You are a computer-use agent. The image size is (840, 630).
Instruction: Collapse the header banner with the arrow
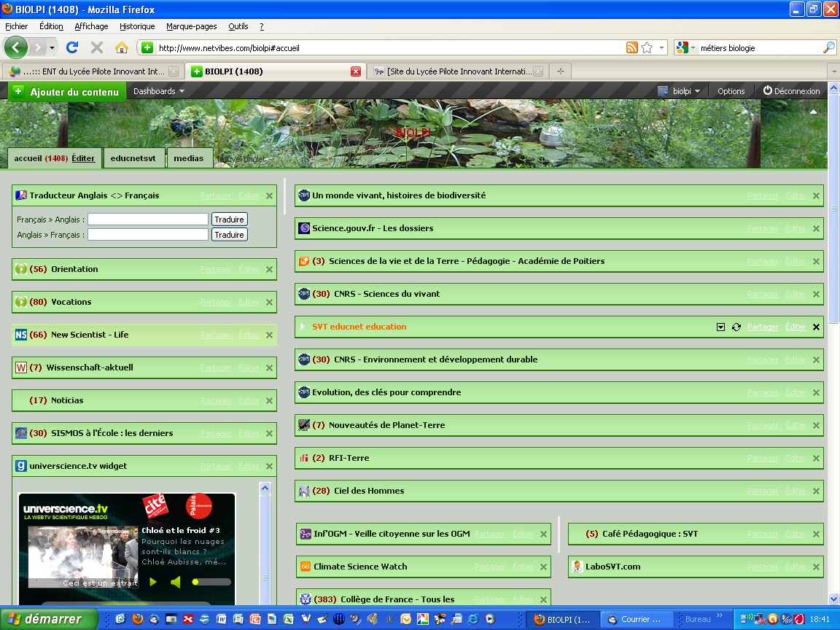(x=814, y=112)
